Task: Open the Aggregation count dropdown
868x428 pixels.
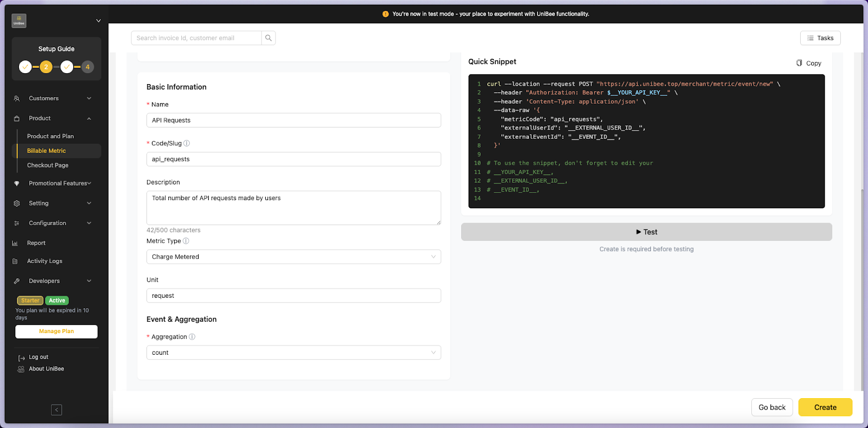Action: point(293,353)
